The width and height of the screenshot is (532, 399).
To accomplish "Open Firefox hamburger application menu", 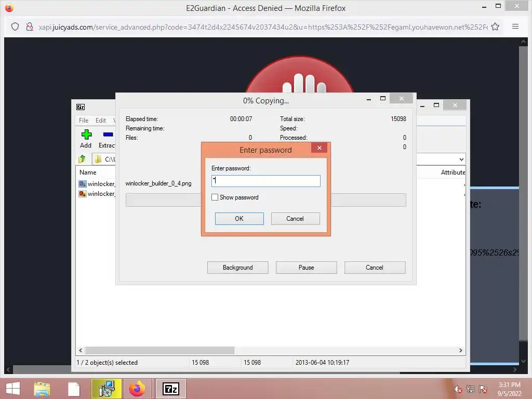I will pyautogui.click(x=515, y=26).
